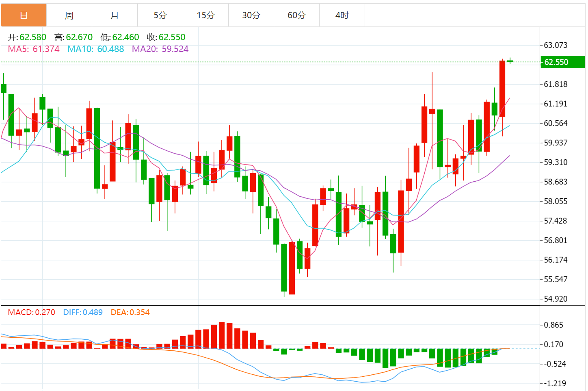Viewport: 588px width, 391px height.
Task: Click the 0.170 MACD axis label
Action: point(553,344)
